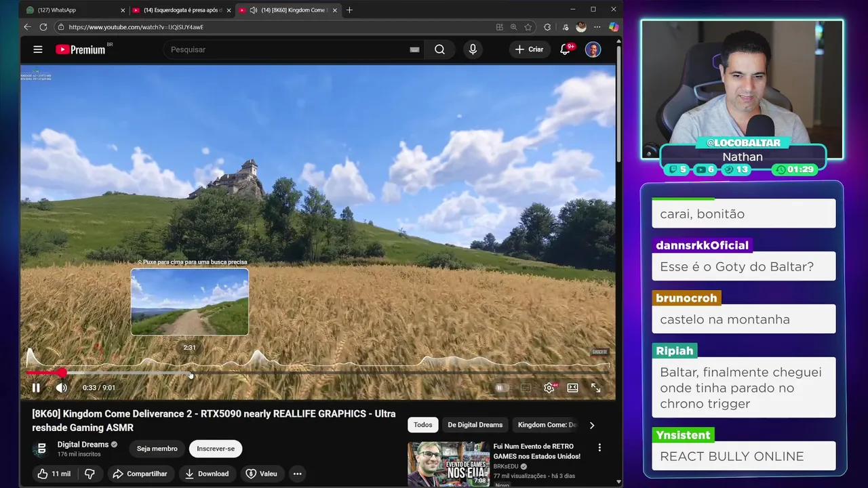Open the zoom icon in address bar

(x=513, y=27)
